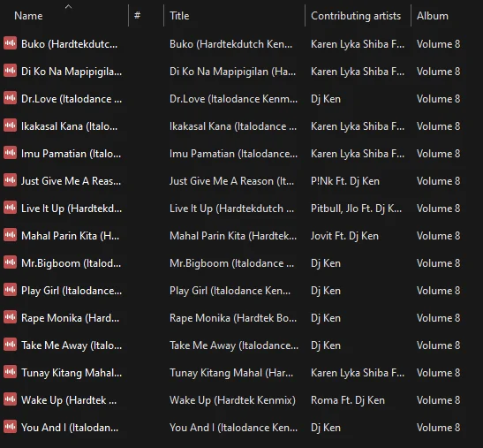Select file name Imu Pamatian (Italo...
Image resolution: width=483 pixels, height=448 pixels.
coord(72,154)
